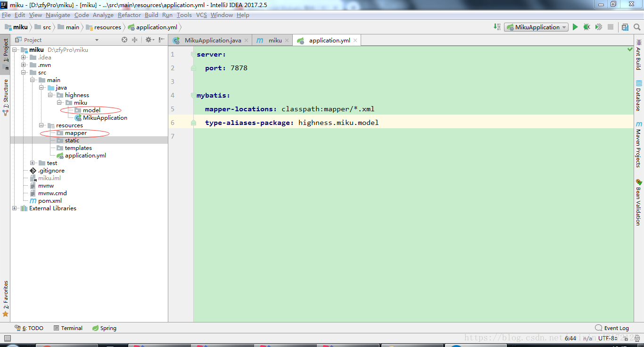Screen dimensions: 644x347
Task: Click line number 5 in editor gutter
Action: pyautogui.click(x=173, y=109)
